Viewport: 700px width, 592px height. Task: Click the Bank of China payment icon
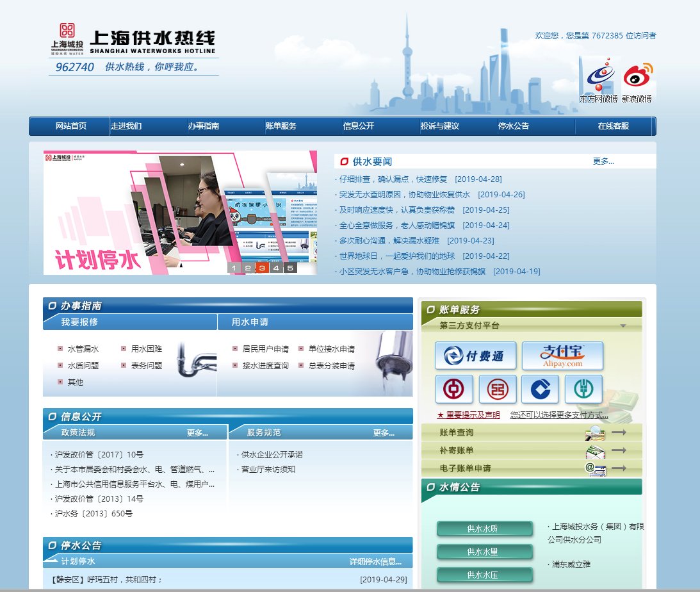454,389
